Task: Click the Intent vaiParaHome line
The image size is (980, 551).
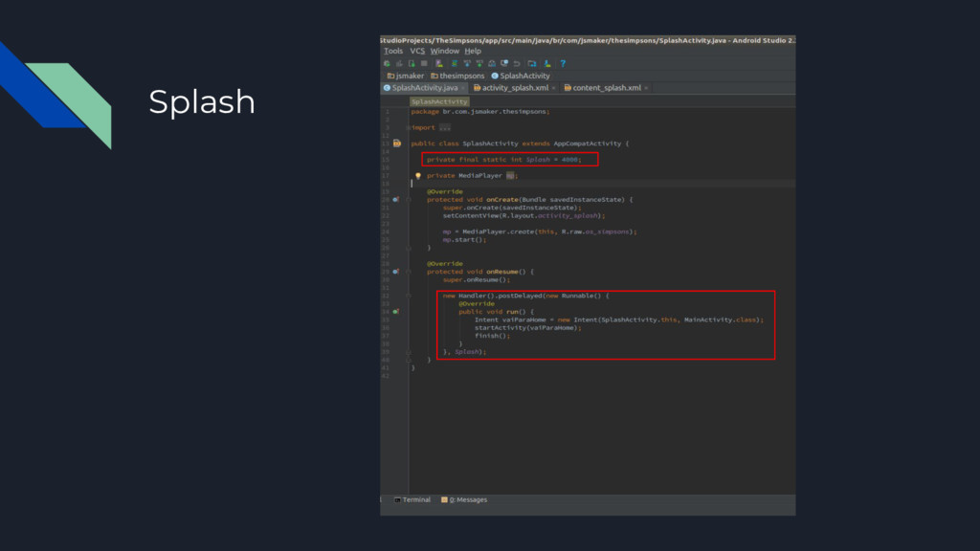Action: 619,320
